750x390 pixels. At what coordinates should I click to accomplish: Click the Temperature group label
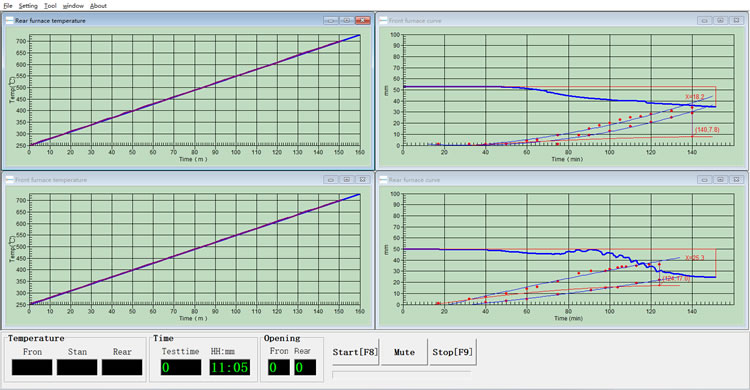(36, 338)
